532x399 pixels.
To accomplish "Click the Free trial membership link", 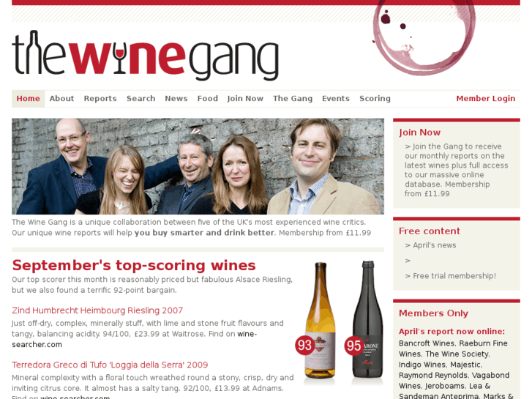I will click(454, 276).
